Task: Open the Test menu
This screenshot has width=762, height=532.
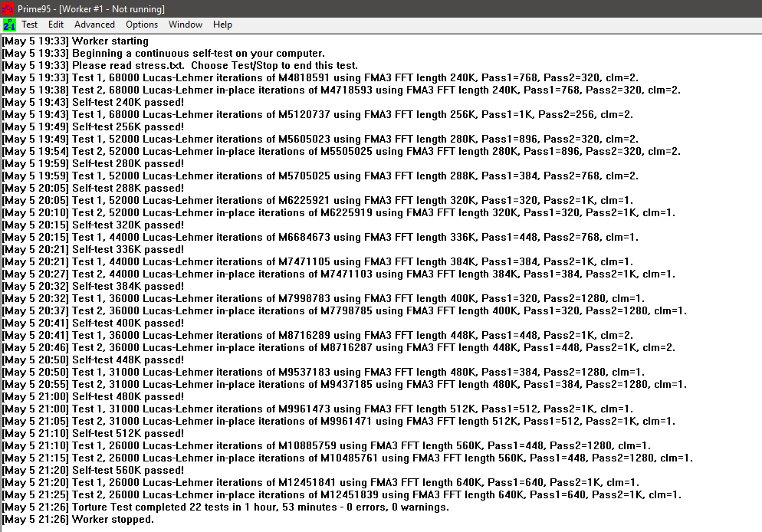Action: [29, 25]
